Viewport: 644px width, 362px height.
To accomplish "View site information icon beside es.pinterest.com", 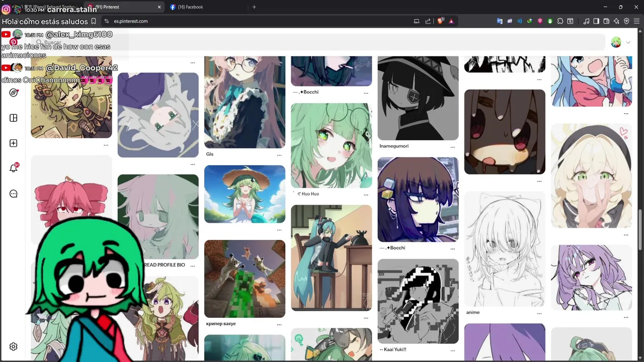I will point(106,21).
